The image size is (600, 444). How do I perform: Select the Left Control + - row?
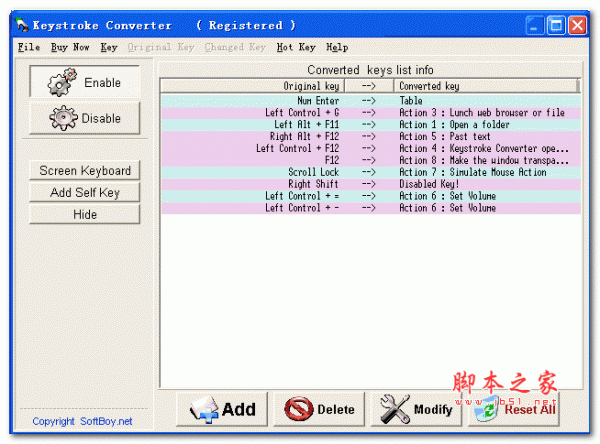[370, 207]
